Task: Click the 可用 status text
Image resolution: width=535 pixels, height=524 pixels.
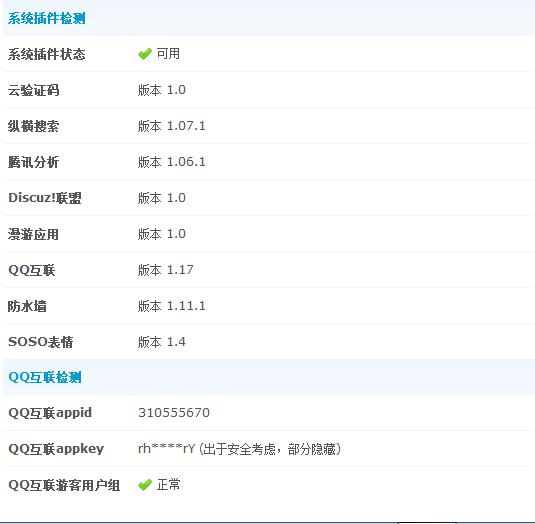Action: (168, 54)
